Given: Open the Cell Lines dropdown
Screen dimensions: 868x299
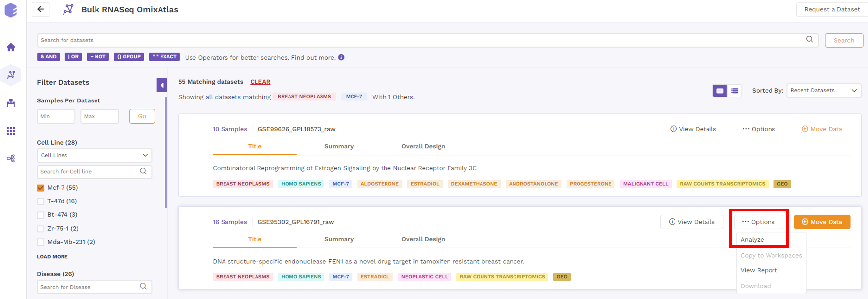Looking at the screenshot, I should 95,155.
